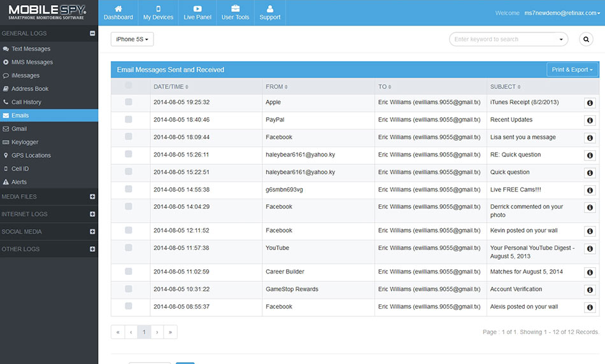605x364 pixels.
Task: Go to GPS Locations log
Action: coord(31,155)
